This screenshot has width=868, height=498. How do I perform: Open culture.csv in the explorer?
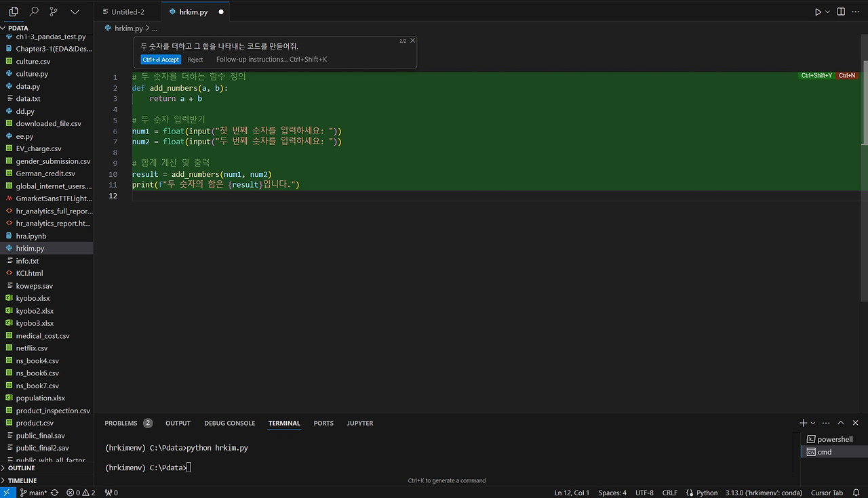click(x=47, y=61)
